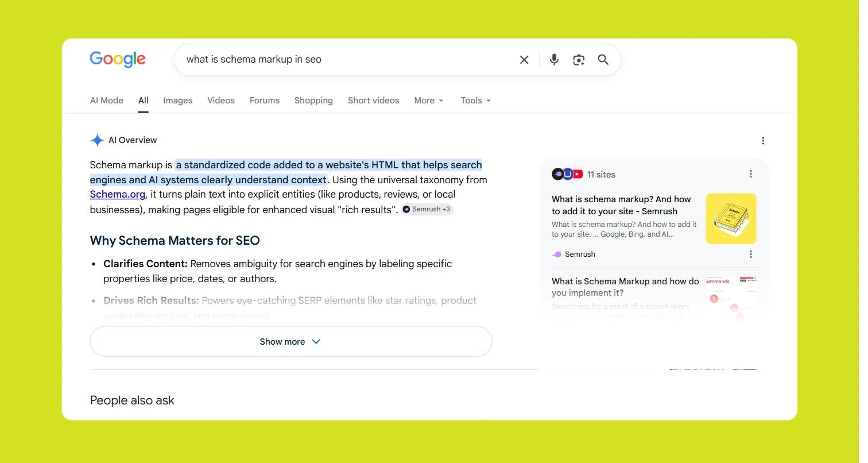Click the 'People also ask' heading
The image size is (868, 463).
tap(132, 400)
